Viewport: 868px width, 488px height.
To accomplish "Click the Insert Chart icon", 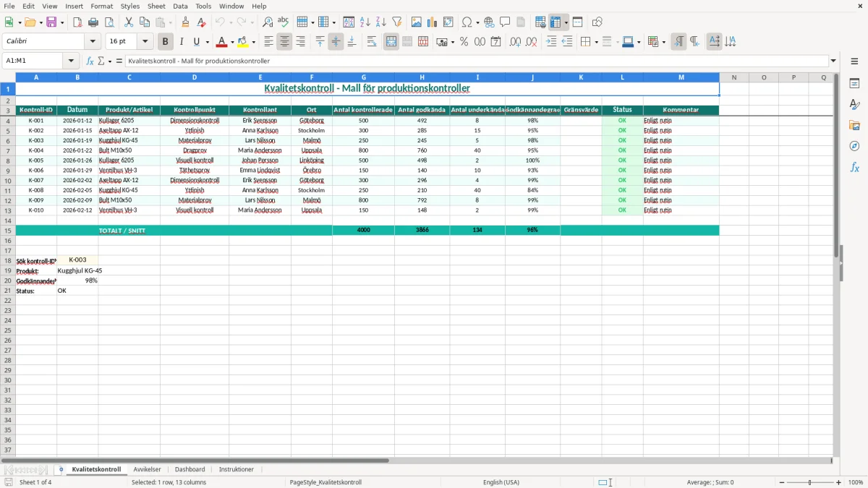I will click(433, 22).
